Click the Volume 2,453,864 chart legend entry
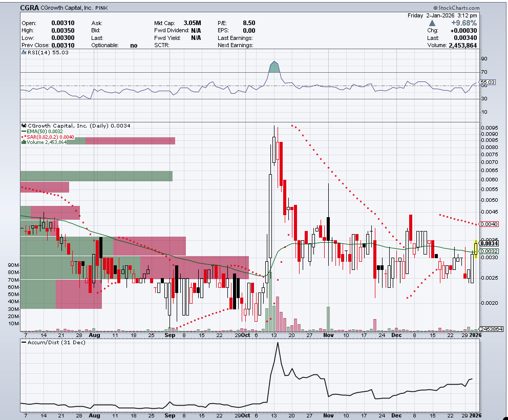508x420 pixels. 46,142
